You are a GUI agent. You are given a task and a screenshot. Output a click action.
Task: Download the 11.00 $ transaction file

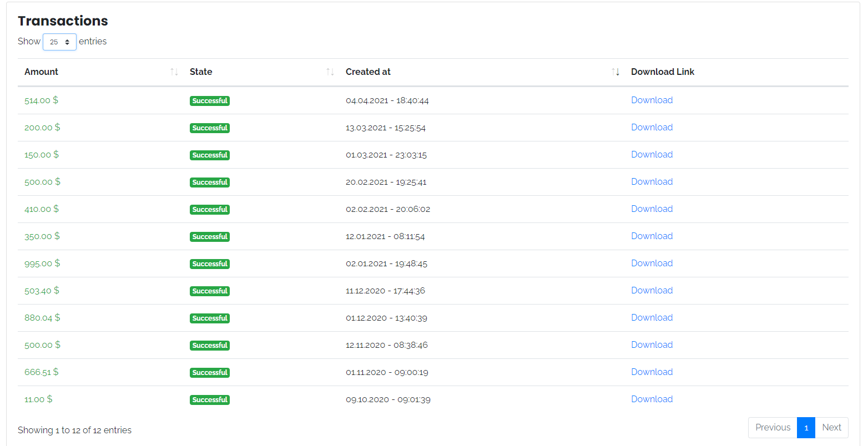652,399
